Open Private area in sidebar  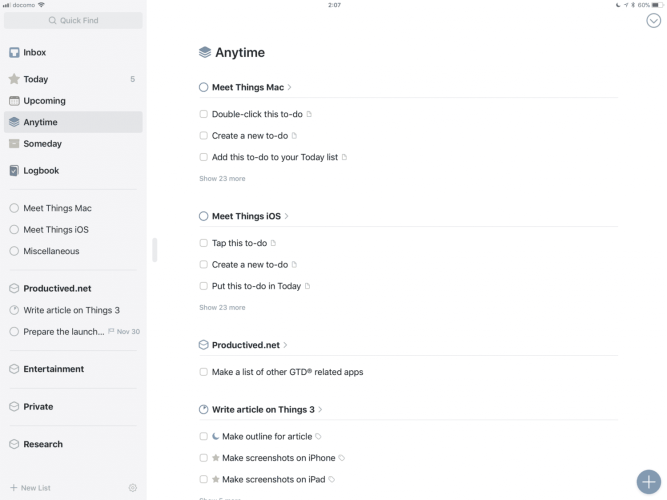(73, 406)
